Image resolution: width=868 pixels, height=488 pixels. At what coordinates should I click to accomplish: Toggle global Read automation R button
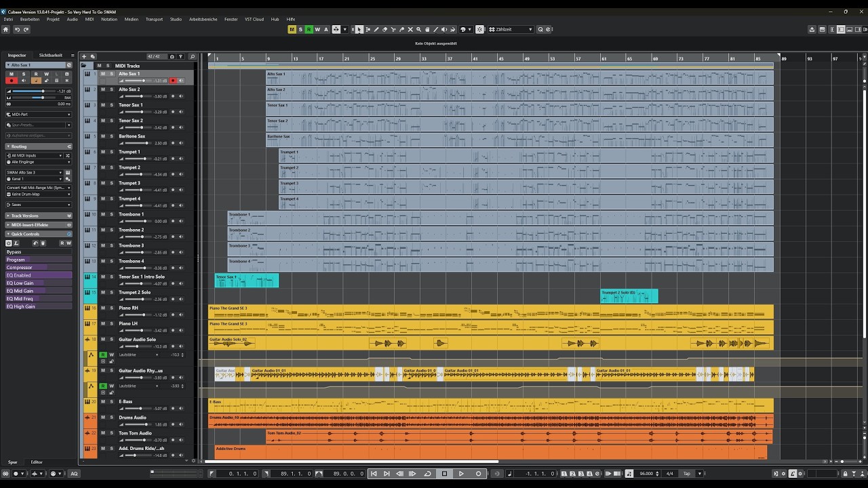click(309, 29)
